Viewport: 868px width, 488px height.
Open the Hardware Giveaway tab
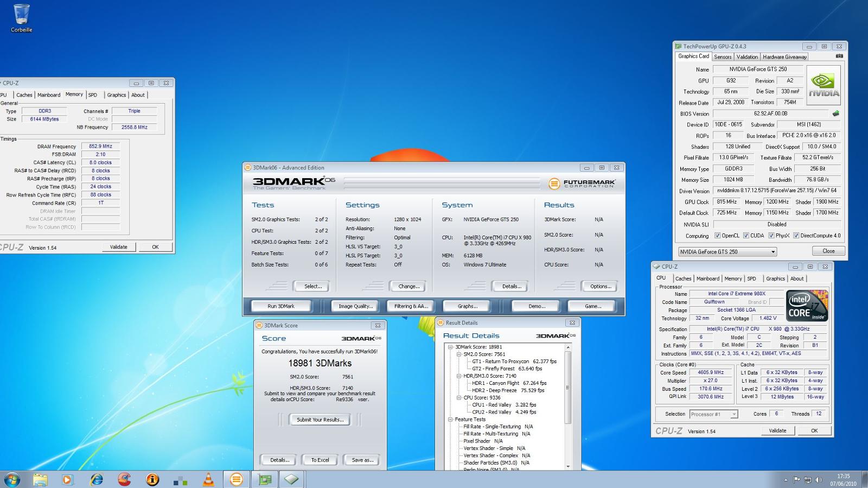(784, 56)
